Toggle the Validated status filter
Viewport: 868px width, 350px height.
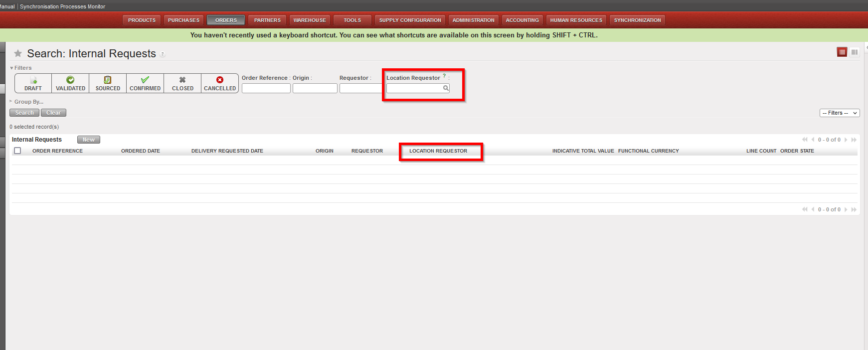coord(70,83)
